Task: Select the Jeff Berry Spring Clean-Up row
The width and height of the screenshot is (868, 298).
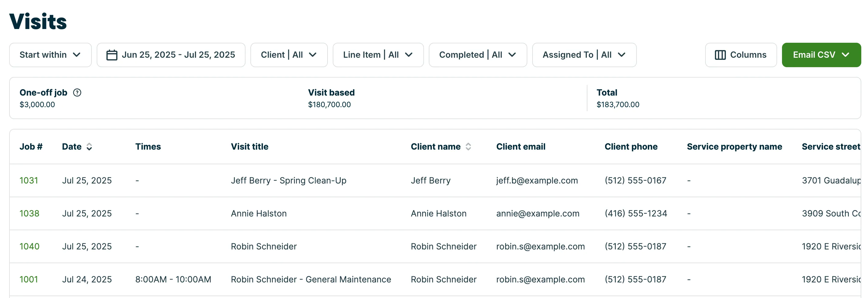Action: pos(435,180)
